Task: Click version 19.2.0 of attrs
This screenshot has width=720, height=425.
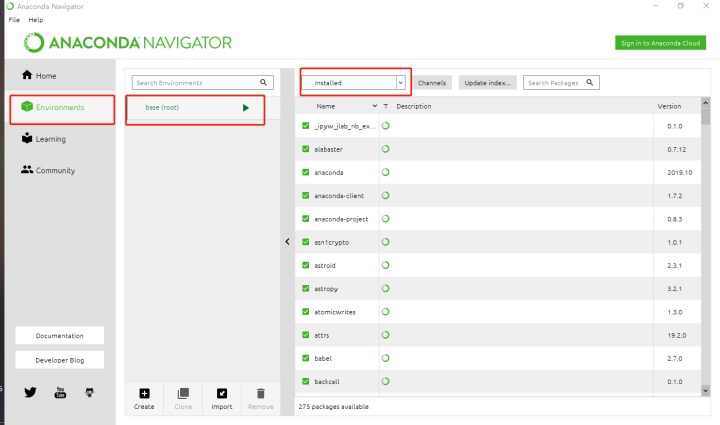Action: point(676,335)
